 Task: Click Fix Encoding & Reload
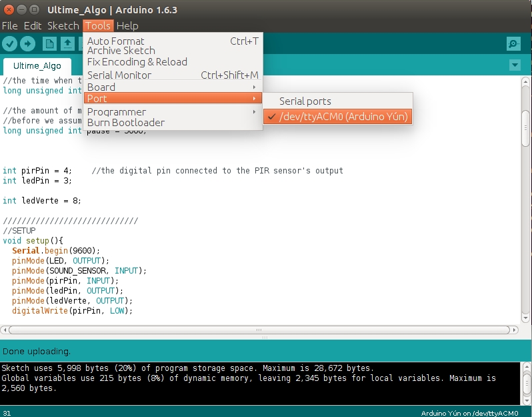(137, 62)
